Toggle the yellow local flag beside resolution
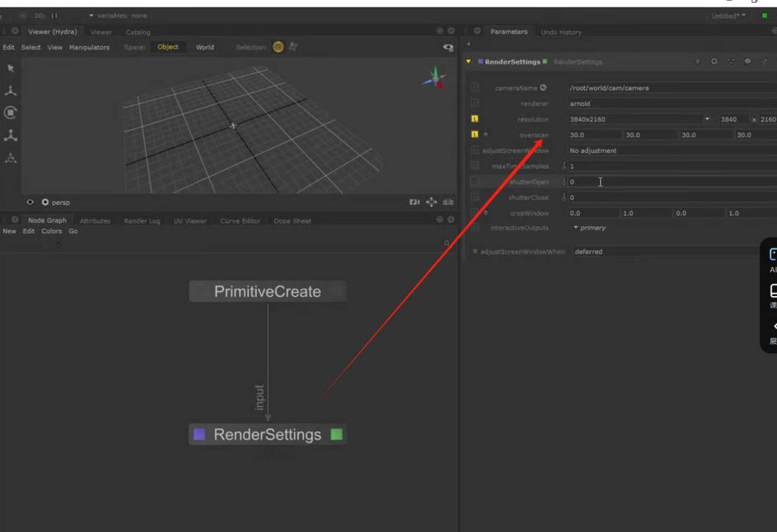 [x=475, y=119]
